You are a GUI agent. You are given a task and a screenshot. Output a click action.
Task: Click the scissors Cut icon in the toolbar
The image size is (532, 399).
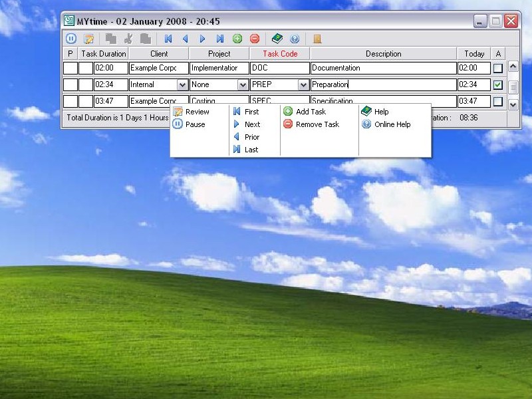click(128, 39)
